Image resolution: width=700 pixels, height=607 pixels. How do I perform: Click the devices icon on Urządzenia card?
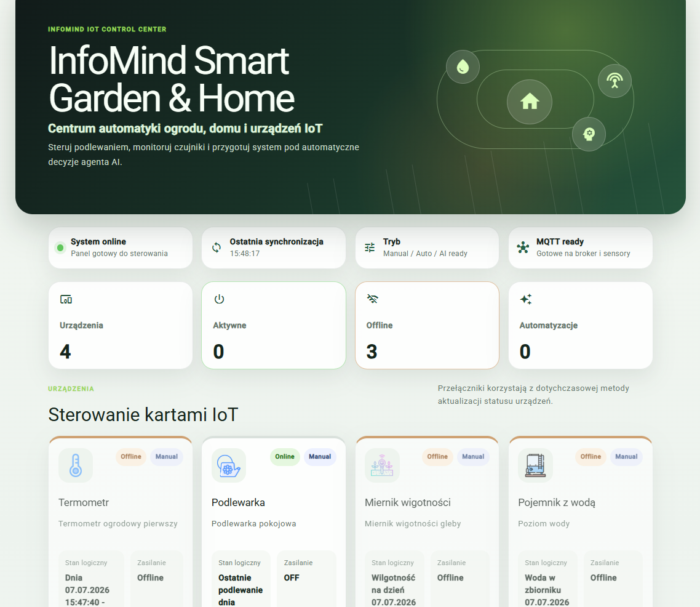(x=66, y=299)
